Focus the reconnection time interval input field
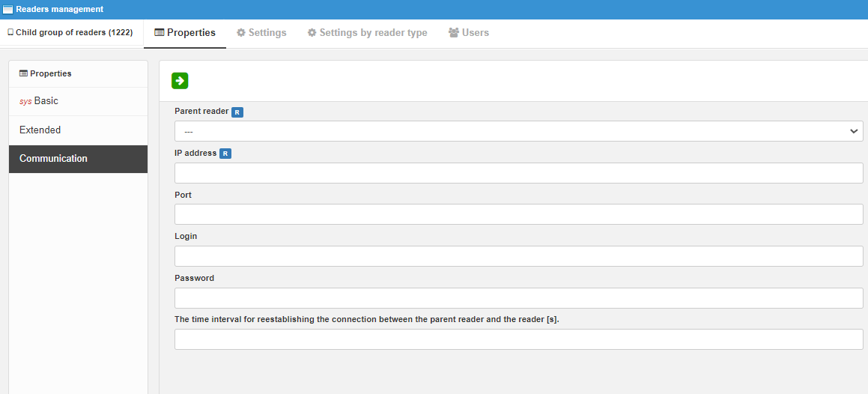The width and height of the screenshot is (868, 394). point(519,339)
